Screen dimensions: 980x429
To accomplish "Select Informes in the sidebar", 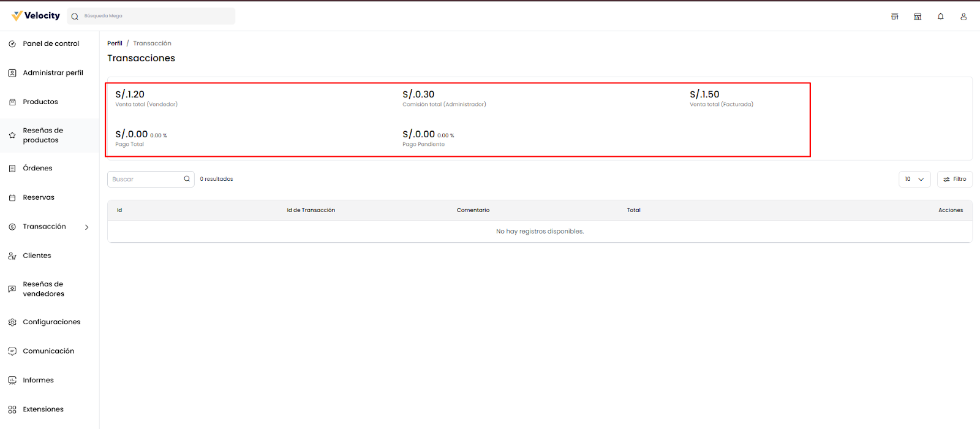I will pyautogui.click(x=38, y=380).
